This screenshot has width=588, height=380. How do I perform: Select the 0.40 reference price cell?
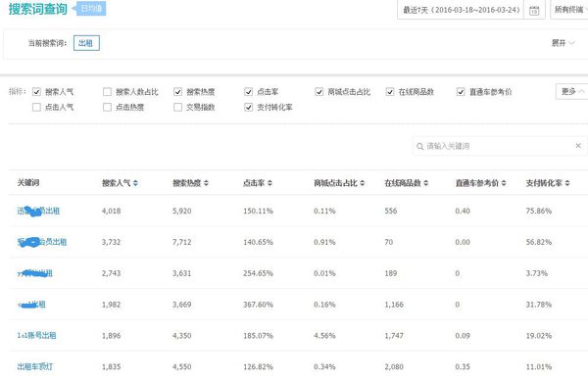(463, 211)
